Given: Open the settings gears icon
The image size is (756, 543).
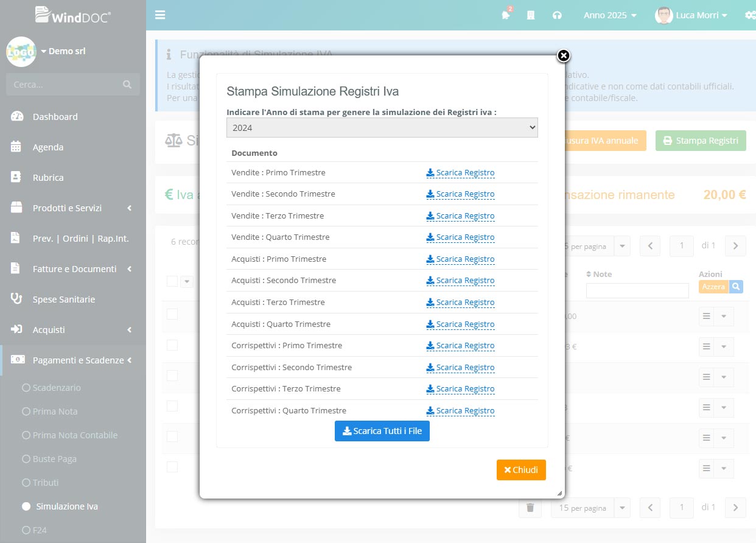Looking at the screenshot, I should tap(749, 15).
